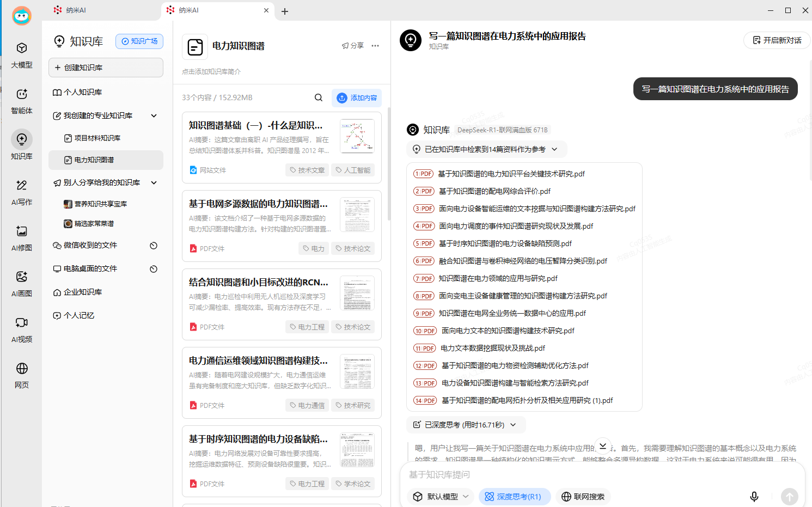Open 精选家常菜谱 shared library
Image resolution: width=812 pixels, height=507 pixels.
[x=106, y=224]
